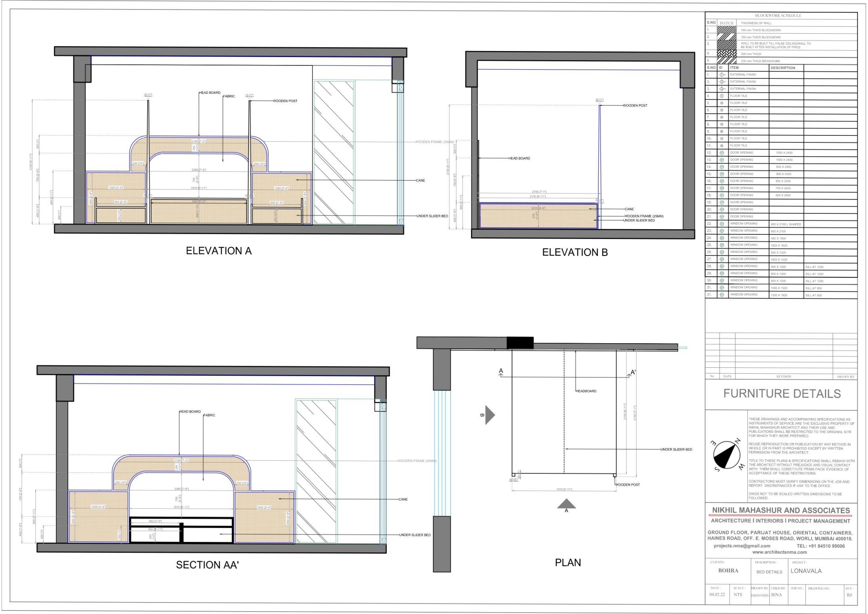Click the external finish ID 1 diamond symbol
Viewport: 868px width, 614px height.
click(722, 74)
